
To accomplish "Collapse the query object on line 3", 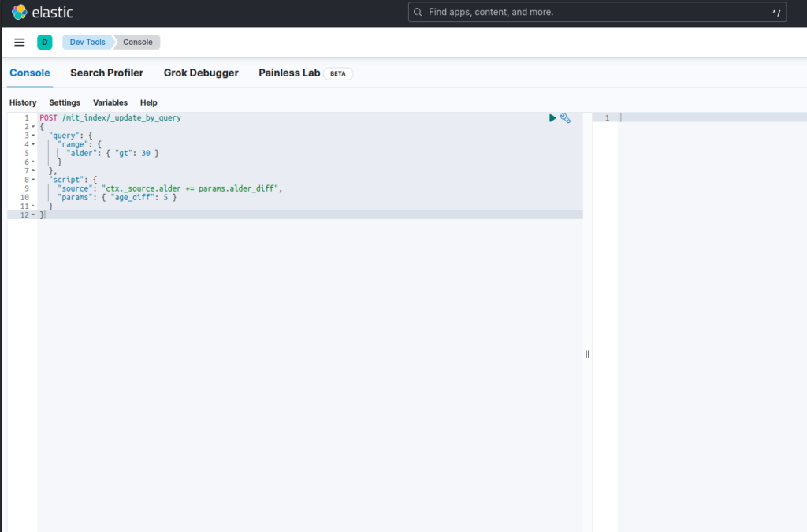I will (32, 135).
